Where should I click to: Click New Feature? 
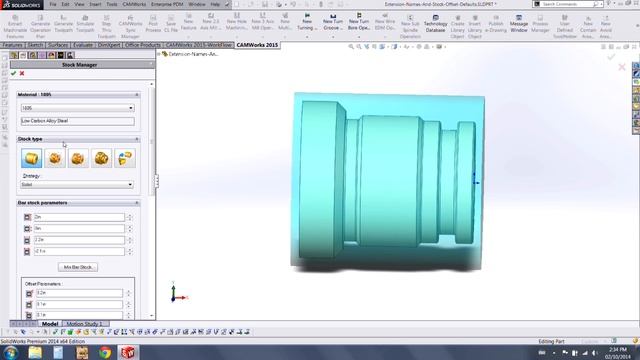[x=189, y=22]
